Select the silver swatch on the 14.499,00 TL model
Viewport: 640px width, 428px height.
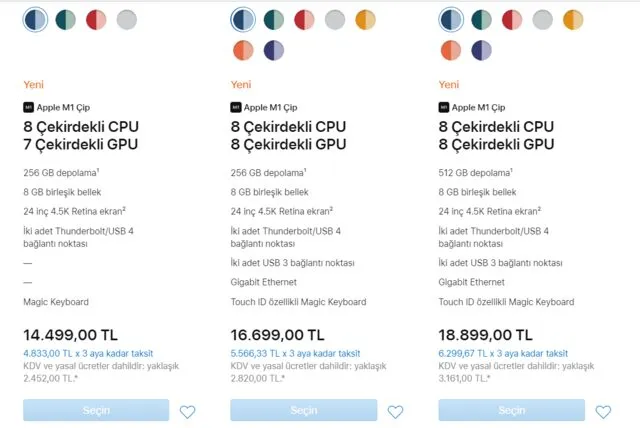126,19
